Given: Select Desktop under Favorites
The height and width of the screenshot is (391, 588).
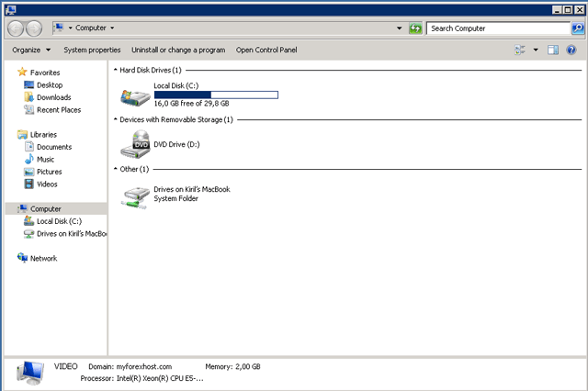Looking at the screenshot, I should 50,85.
